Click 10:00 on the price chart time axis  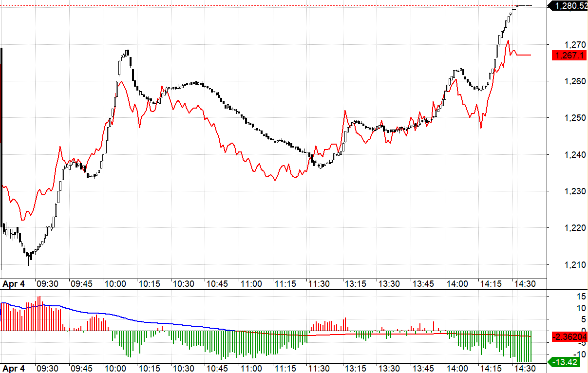115,284
